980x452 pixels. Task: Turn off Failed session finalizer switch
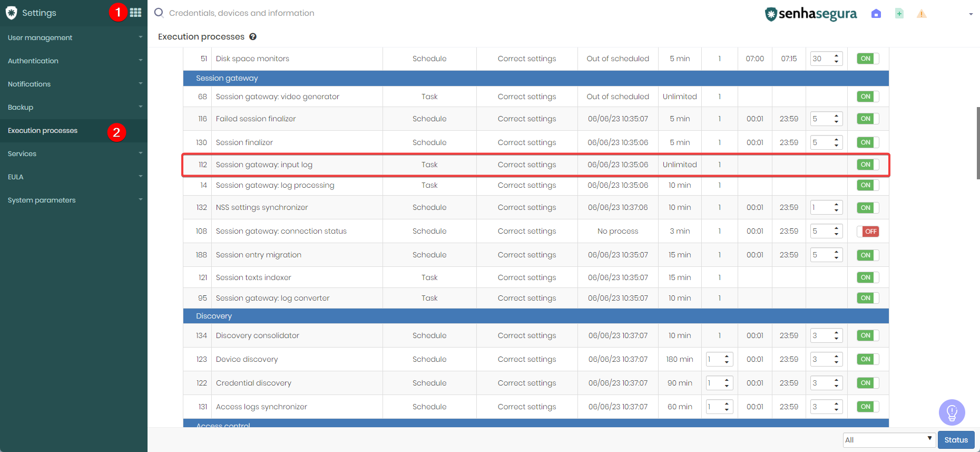tap(867, 119)
